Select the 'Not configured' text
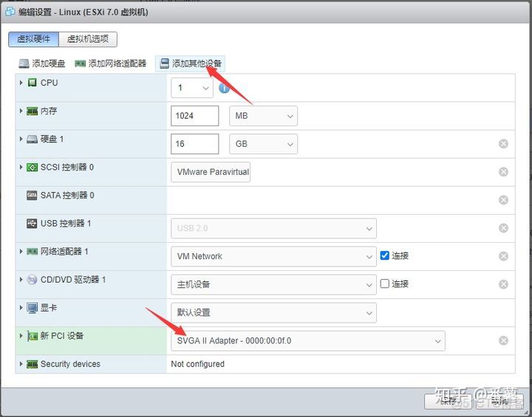The width and height of the screenshot is (532, 417). click(198, 364)
